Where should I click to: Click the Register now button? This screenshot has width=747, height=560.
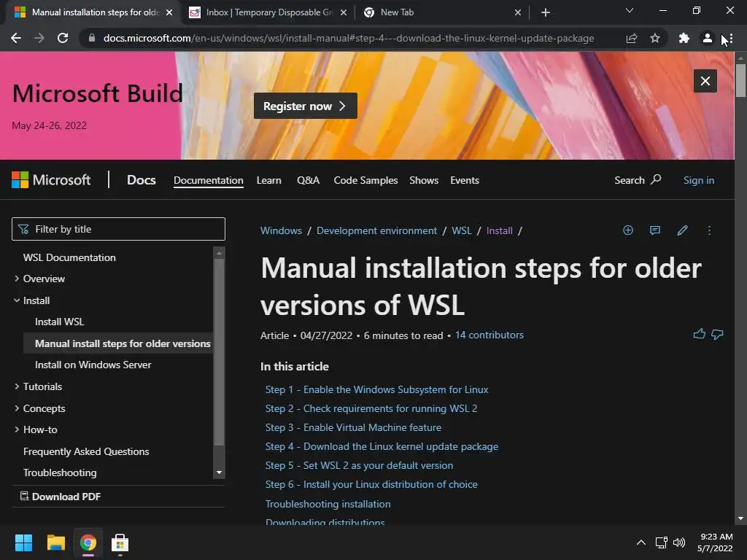(x=306, y=106)
